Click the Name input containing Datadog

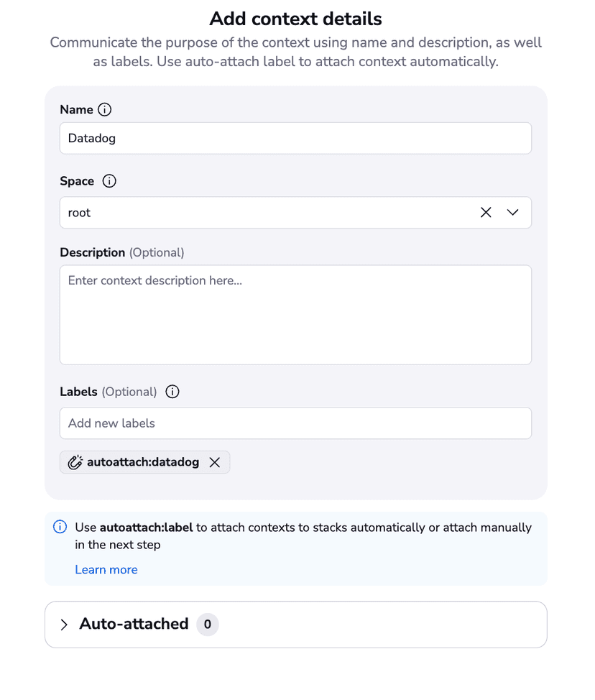coord(295,138)
